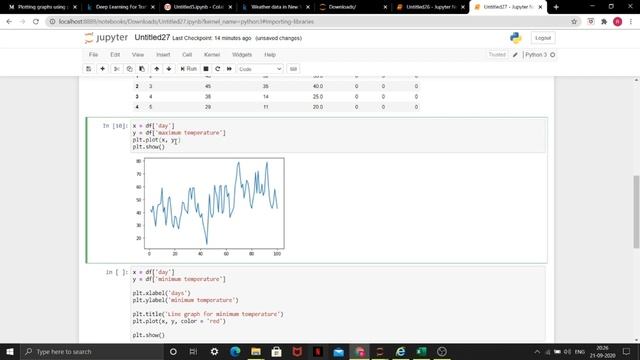Open the View menu

coord(138,54)
